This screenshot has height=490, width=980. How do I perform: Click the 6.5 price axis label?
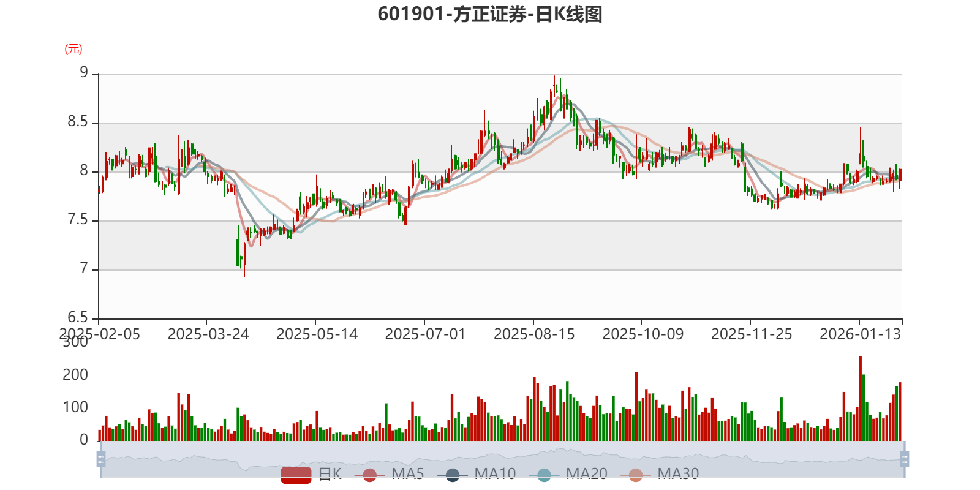coord(78,317)
